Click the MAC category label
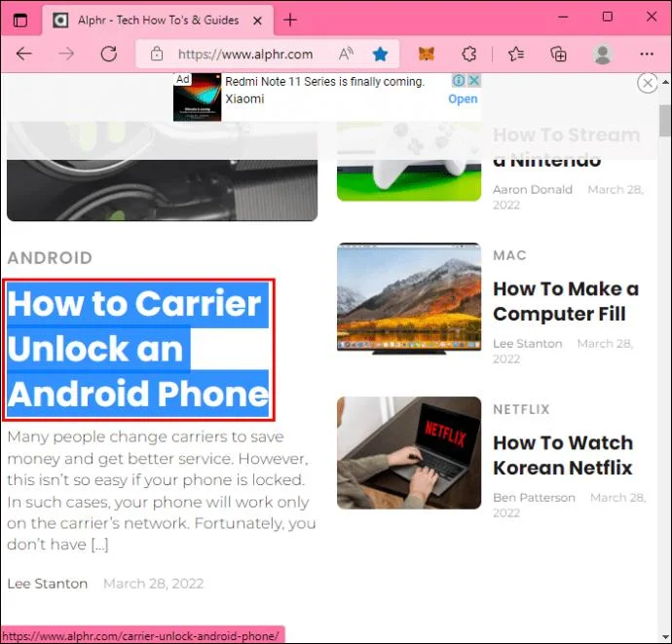The width and height of the screenshot is (672, 644). (x=509, y=255)
